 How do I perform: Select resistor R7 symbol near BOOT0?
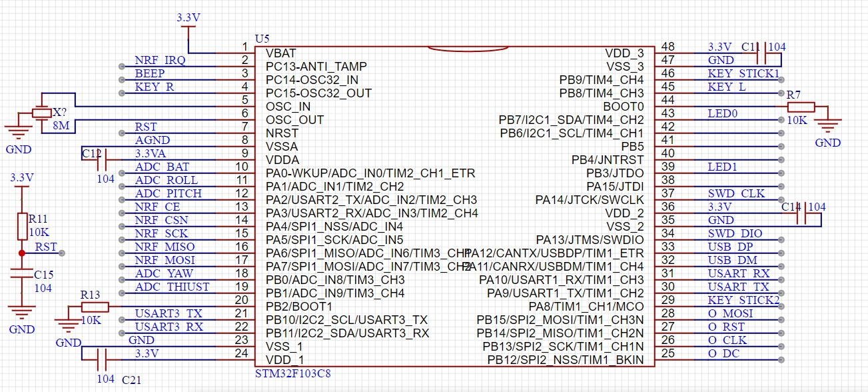click(800, 107)
